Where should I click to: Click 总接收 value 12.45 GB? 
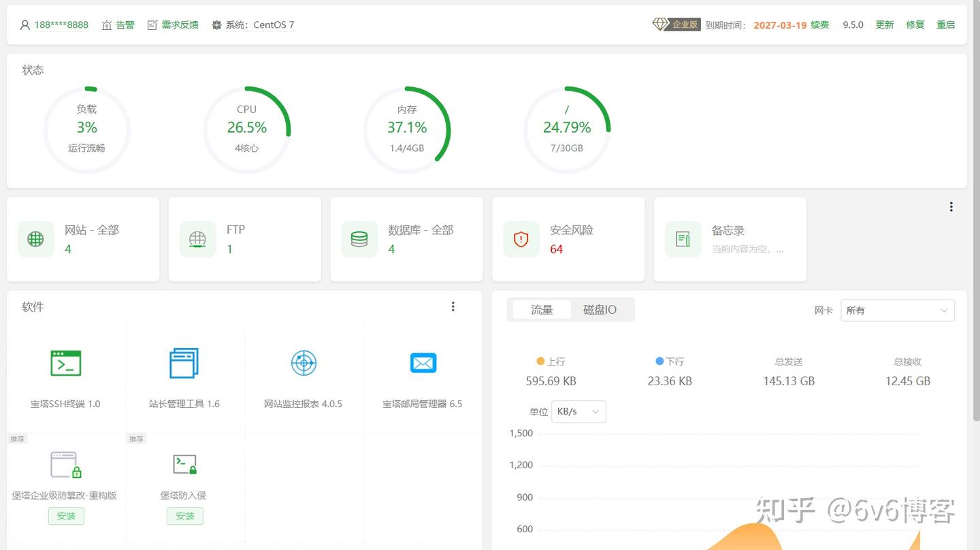(908, 381)
